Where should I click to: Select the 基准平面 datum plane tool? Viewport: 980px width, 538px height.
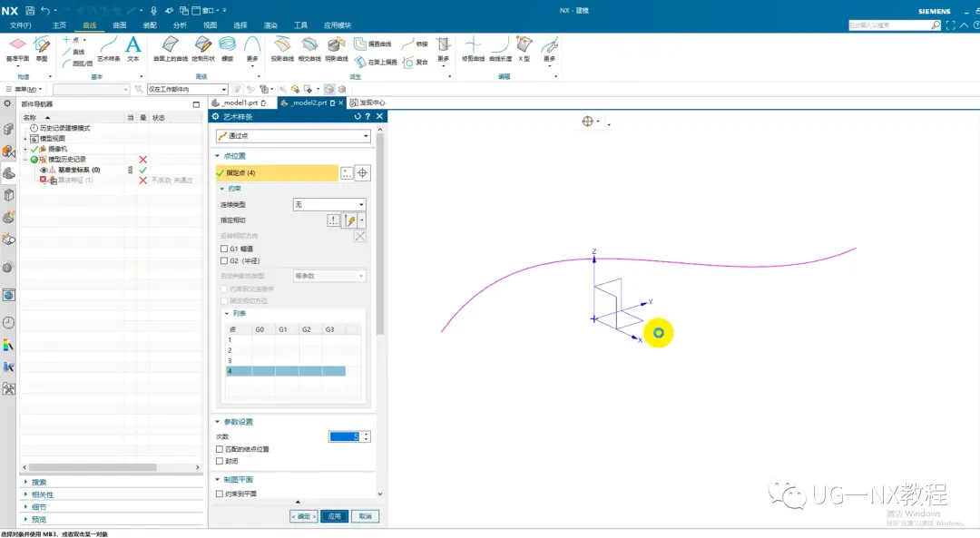[x=17, y=49]
